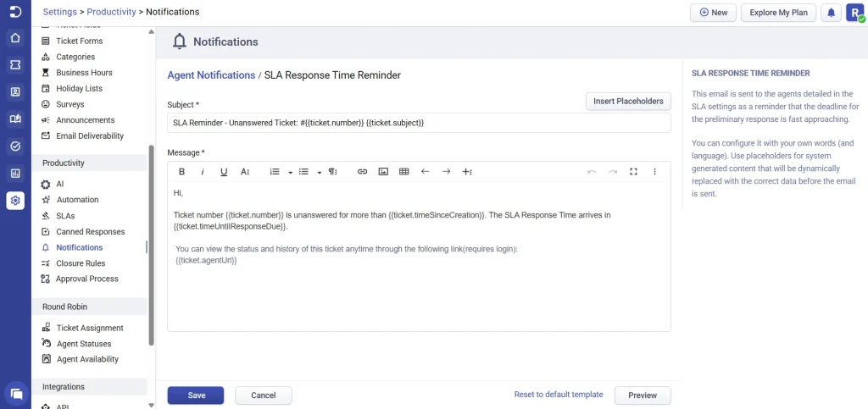The image size is (868, 409).
Task: Open Email Deliverability settings
Action: pyautogui.click(x=90, y=136)
